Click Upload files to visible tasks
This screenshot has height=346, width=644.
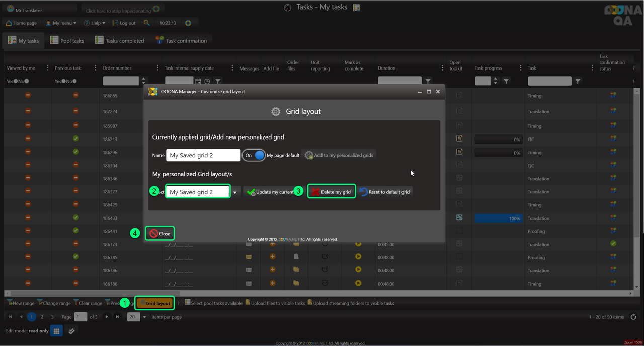coord(275,303)
